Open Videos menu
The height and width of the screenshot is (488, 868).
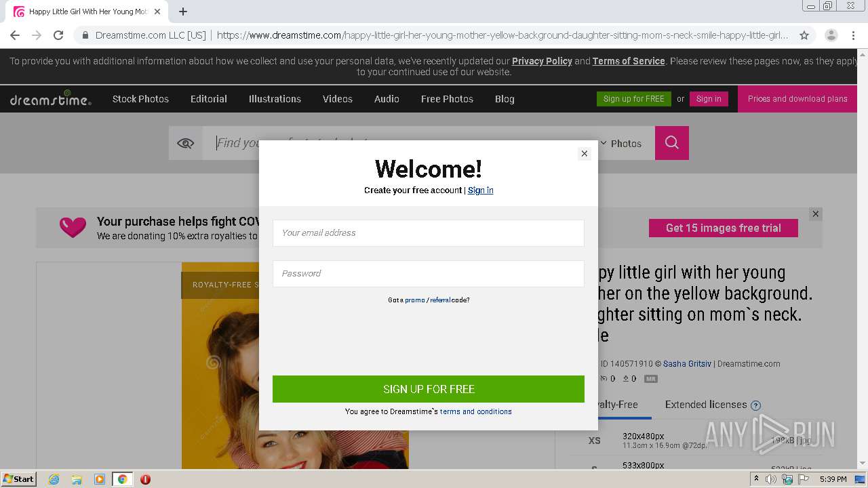click(x=338, y=99)
